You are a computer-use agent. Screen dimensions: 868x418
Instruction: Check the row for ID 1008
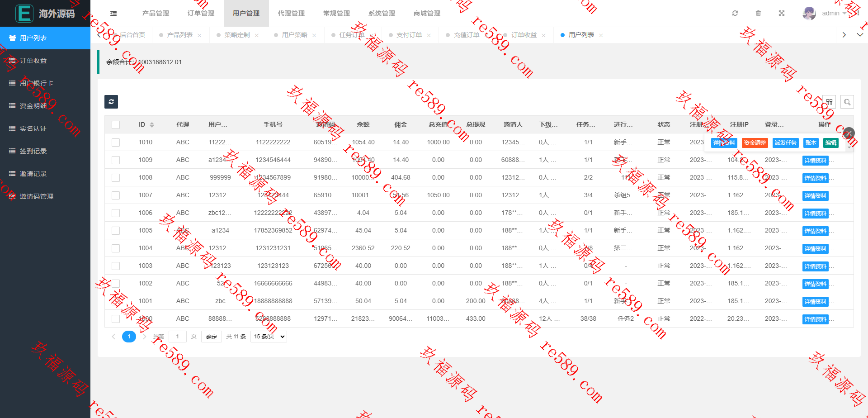click(116, 178)
